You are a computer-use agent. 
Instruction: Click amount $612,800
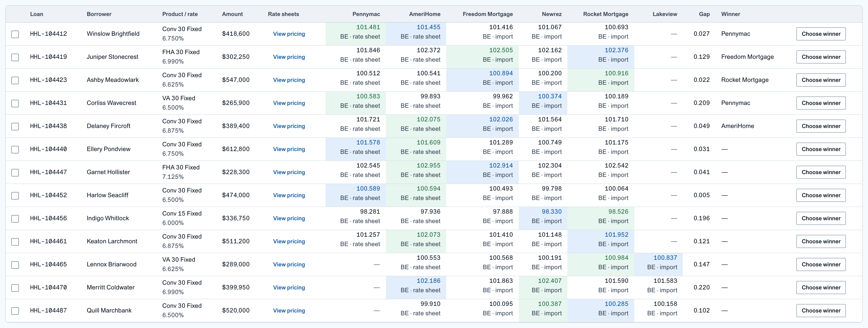click(236, 149)
